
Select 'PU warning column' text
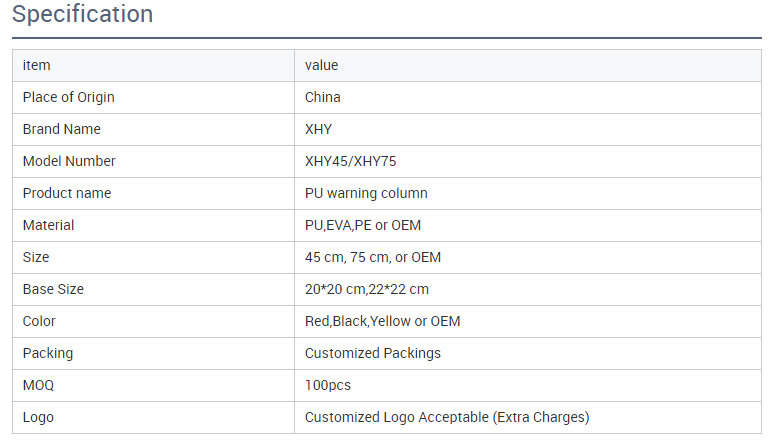pyautogui.click(x=366, y=193)
